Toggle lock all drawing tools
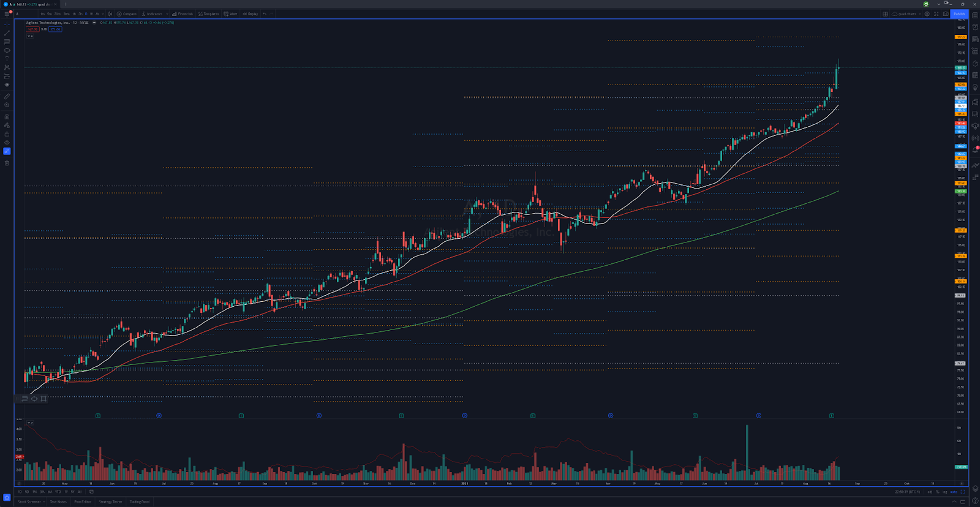The width and height of the screenshot is (980, 507). pos(7,134)
